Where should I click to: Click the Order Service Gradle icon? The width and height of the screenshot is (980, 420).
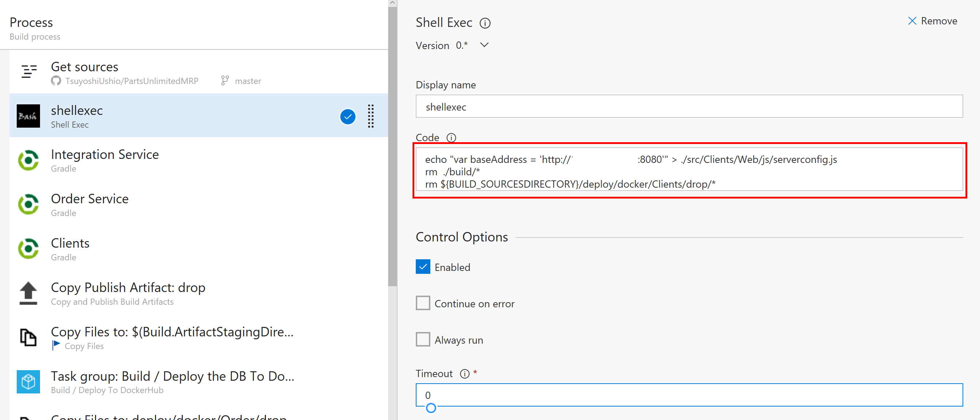28,205
